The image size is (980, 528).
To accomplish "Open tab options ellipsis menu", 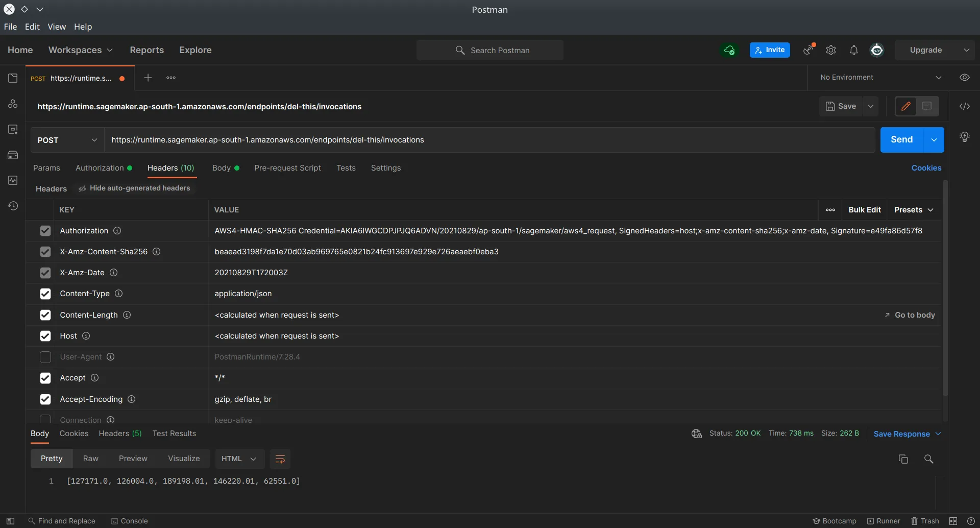I will [x=171, y=78].
